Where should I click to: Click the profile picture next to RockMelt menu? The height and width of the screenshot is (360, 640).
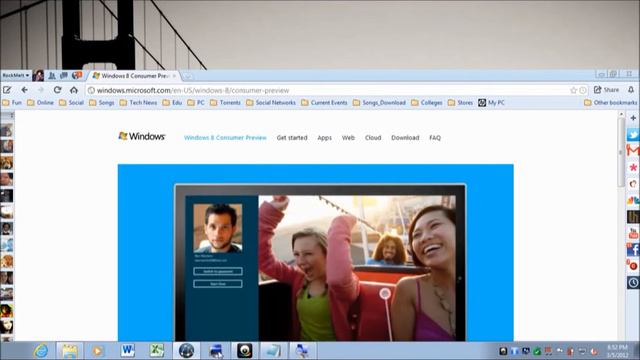pyautogui.click(x=38, y=76)
